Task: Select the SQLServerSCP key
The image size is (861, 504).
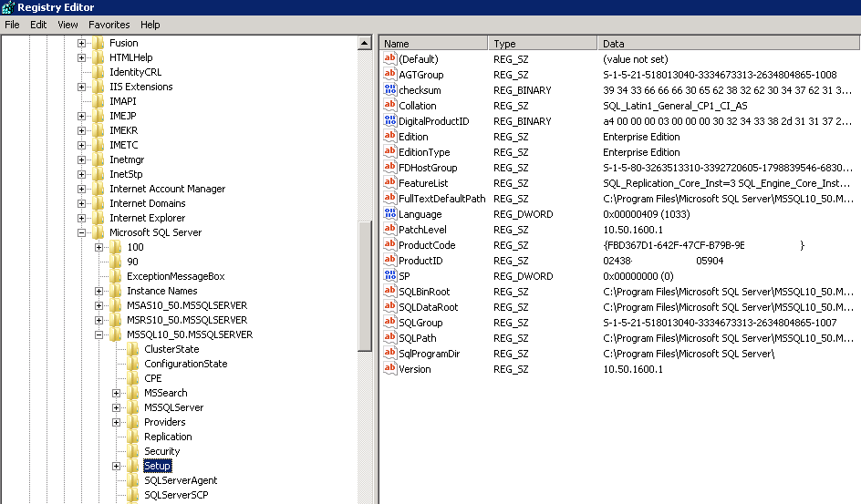Action: click(x=176, y=495)
